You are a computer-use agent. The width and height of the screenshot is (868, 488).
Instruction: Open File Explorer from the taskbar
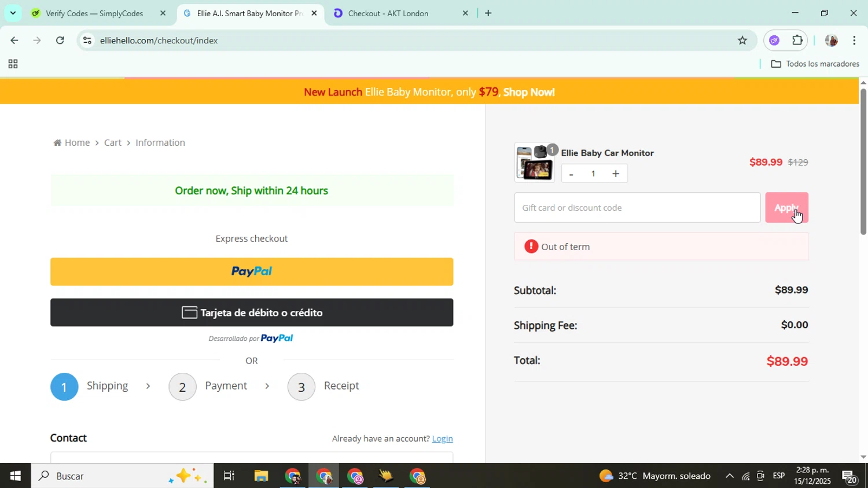[261, 476]
